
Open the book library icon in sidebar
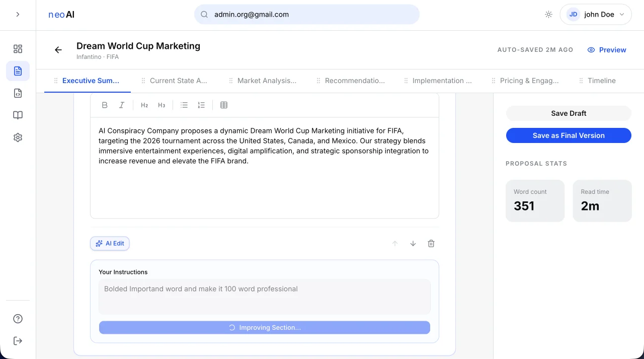18,115
